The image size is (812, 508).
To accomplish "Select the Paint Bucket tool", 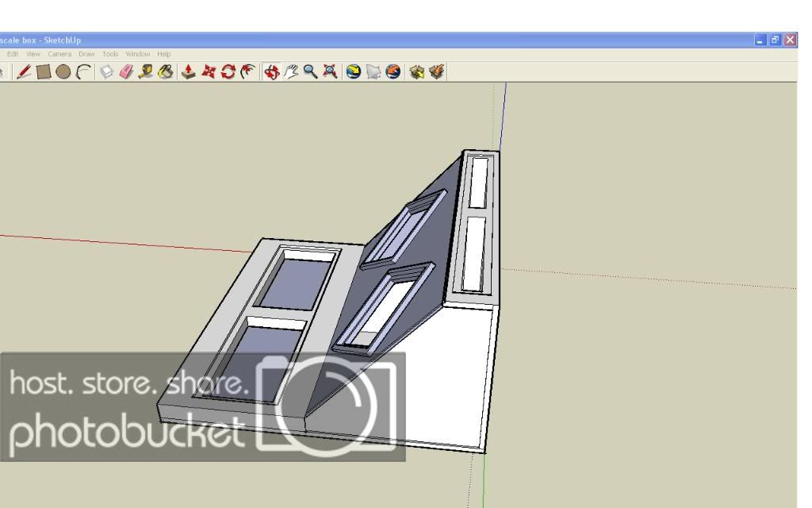I will point(166,71).
